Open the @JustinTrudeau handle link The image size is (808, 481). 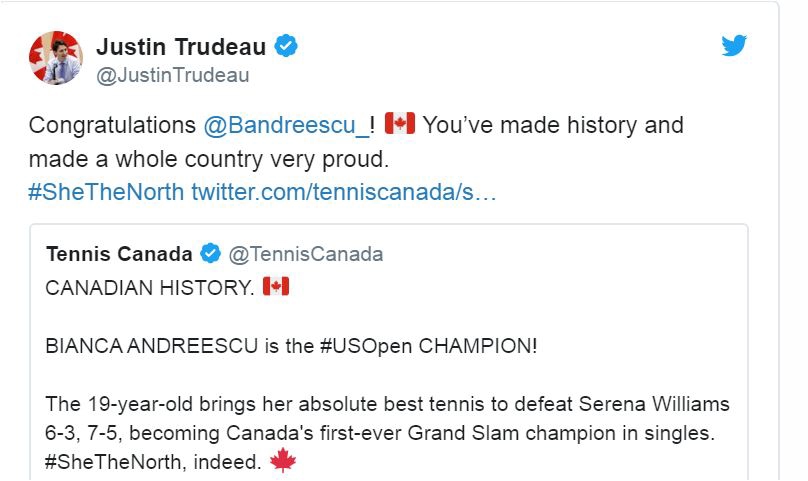pyautogui.click(x=172, y=75)
